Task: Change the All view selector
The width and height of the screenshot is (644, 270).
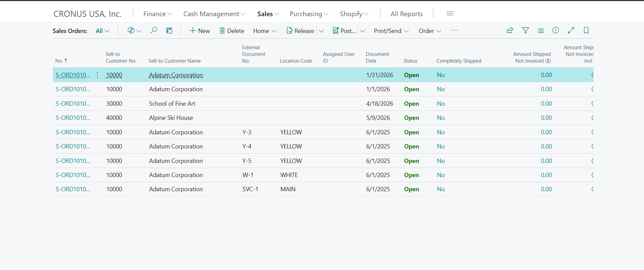Action: tap(103, 31)
